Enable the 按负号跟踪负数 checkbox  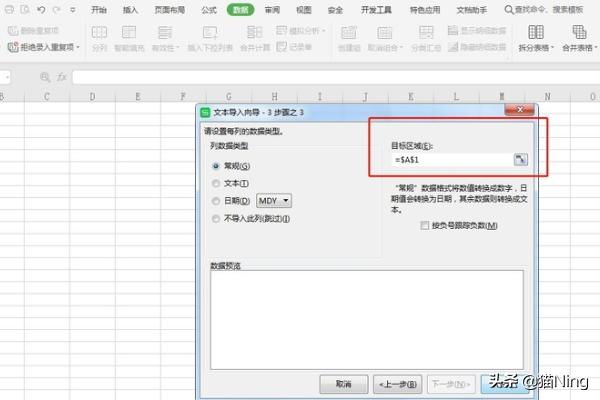point(427,226)
